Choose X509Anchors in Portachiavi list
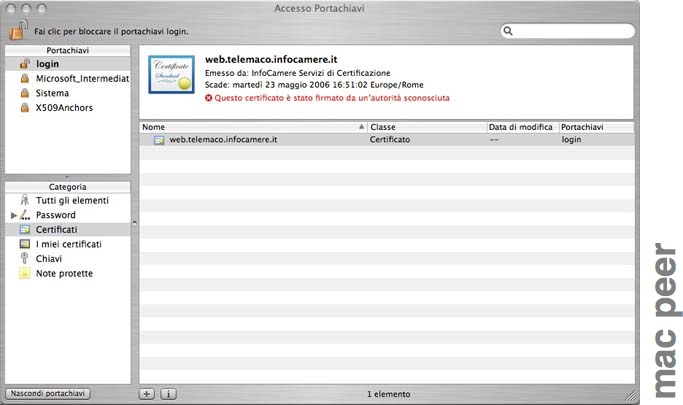This screenshot has height=405, width=683. tap(64, 108)
